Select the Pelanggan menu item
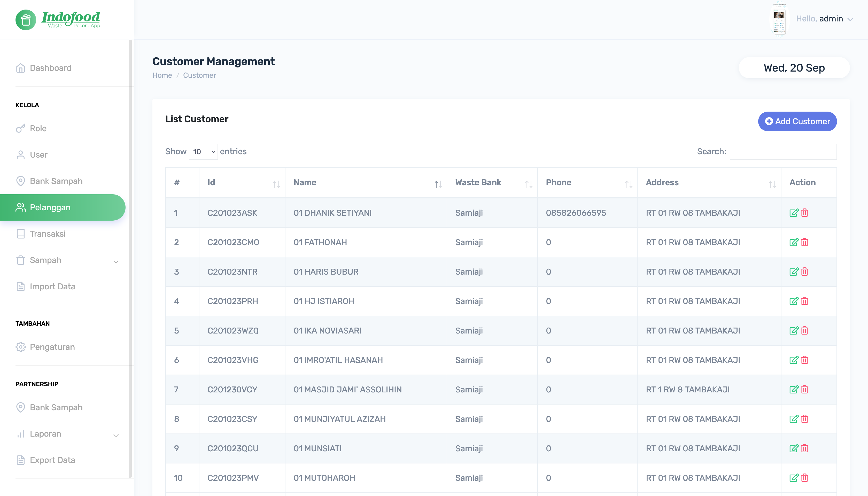Screen dimensions: 868x496 (63, 207)
